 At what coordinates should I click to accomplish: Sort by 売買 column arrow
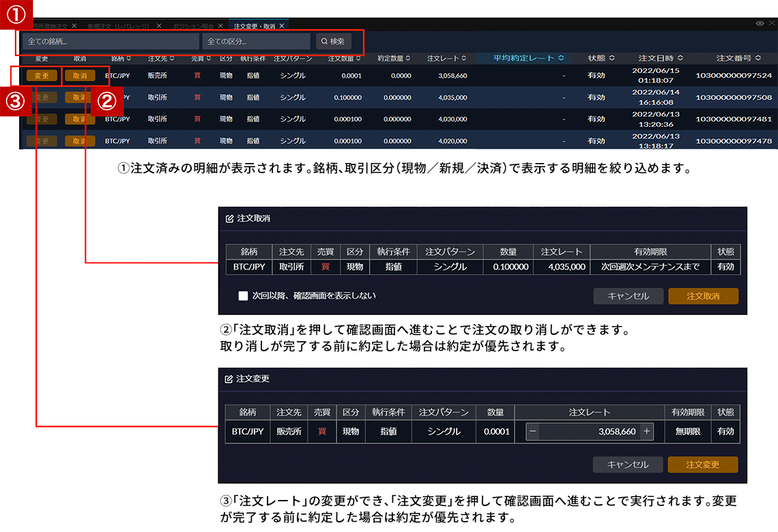pyautogui.click(x=209, y=59)
